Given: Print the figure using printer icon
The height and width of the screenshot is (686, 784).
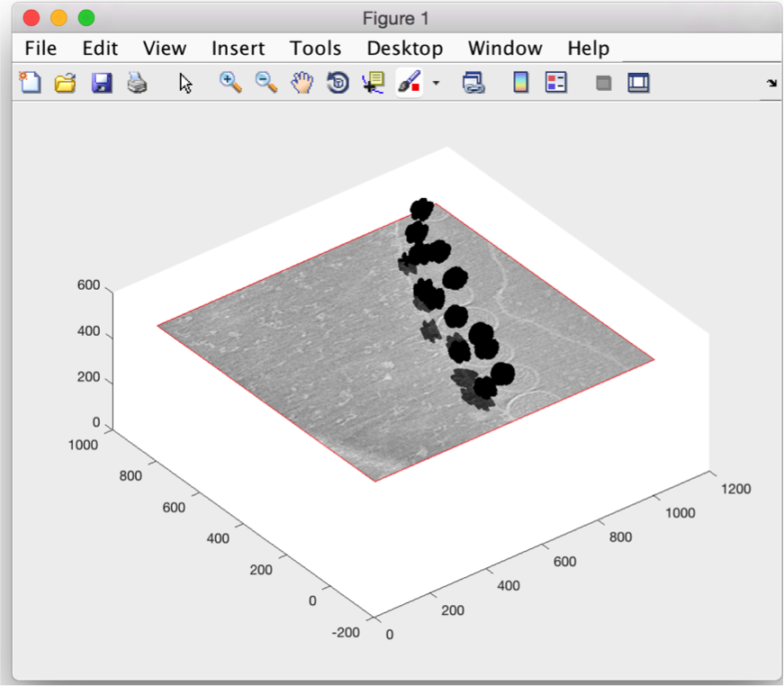Looking at the screenshot, I should [137, 83].
